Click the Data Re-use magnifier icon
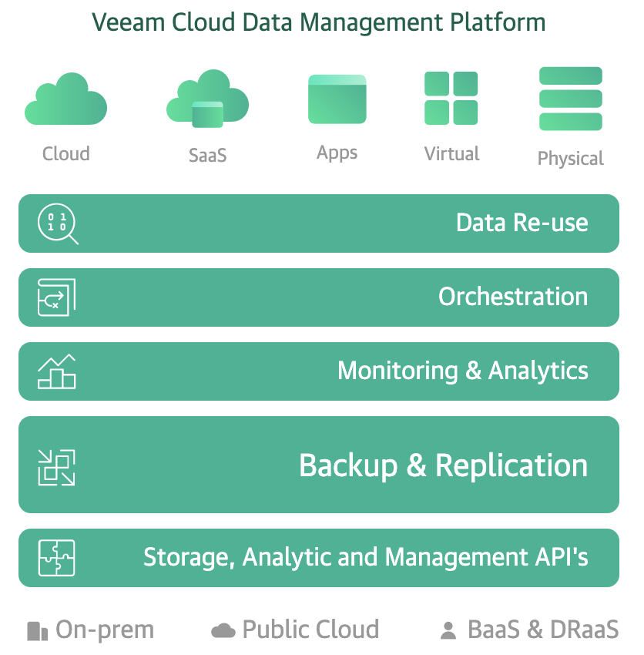Viewport: 644px width, 655px height. [x=58, y=223]
